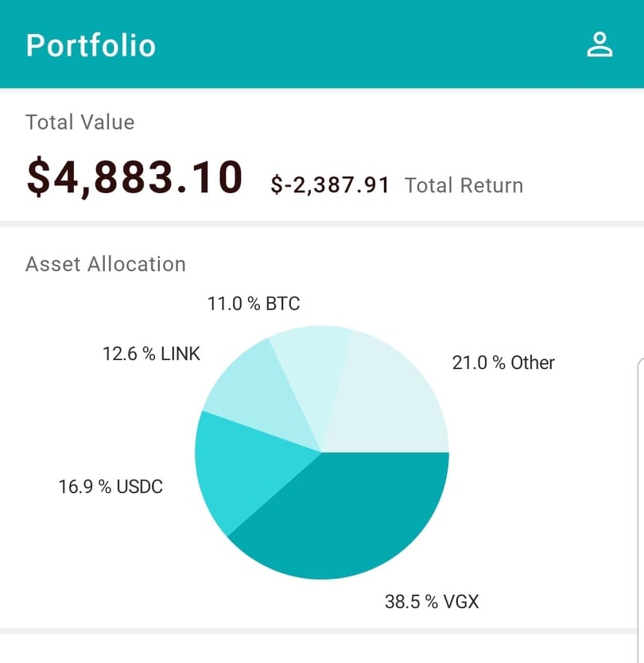Tap the $-2,387.91 return figure
Viewport: 644px width, 663px height.
coord(330,186)
